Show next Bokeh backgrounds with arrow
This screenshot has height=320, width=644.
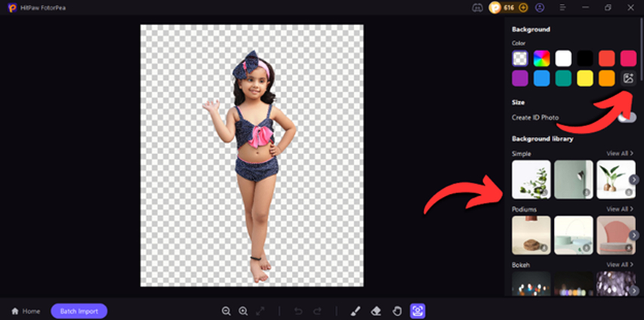(634, 291)
